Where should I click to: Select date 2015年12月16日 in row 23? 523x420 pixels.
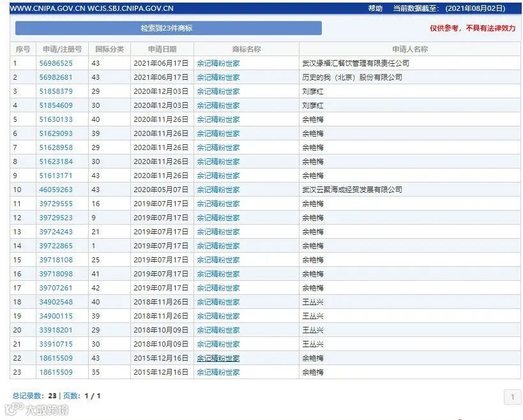[x=161, y=372]
